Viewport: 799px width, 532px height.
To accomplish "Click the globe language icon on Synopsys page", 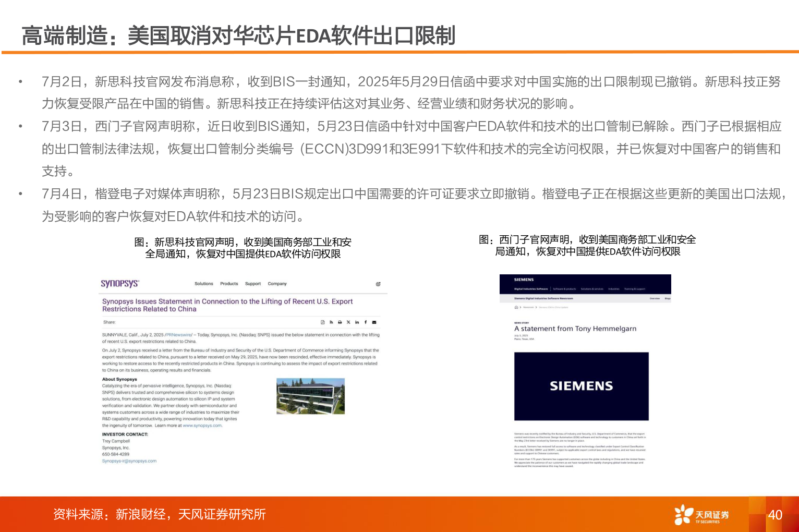I will [x=378, y=284].
